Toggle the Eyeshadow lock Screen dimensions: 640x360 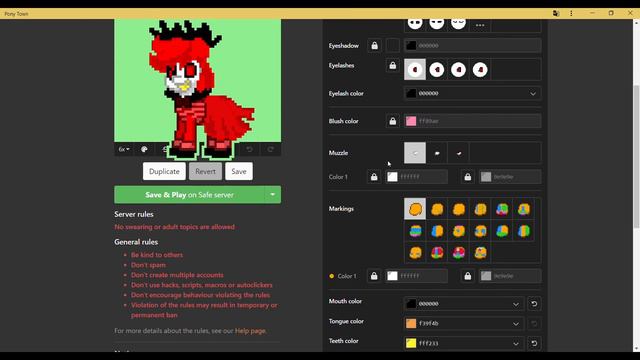point(374,46)
